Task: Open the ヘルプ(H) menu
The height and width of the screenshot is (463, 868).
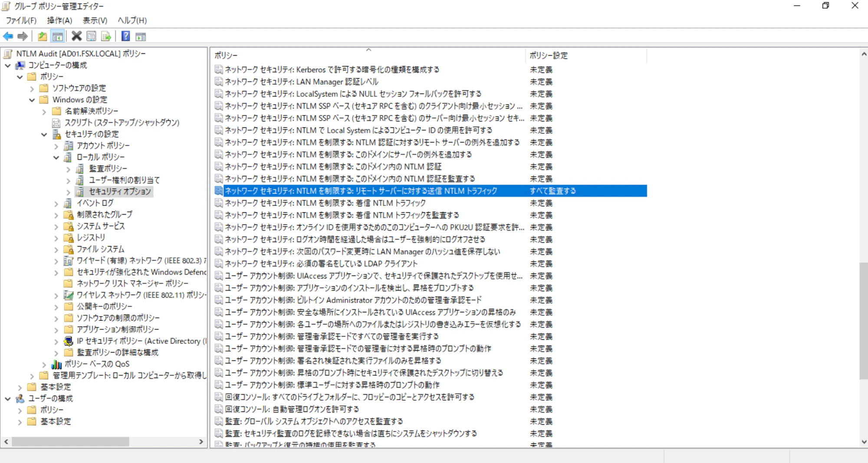Action: [132, 20]
